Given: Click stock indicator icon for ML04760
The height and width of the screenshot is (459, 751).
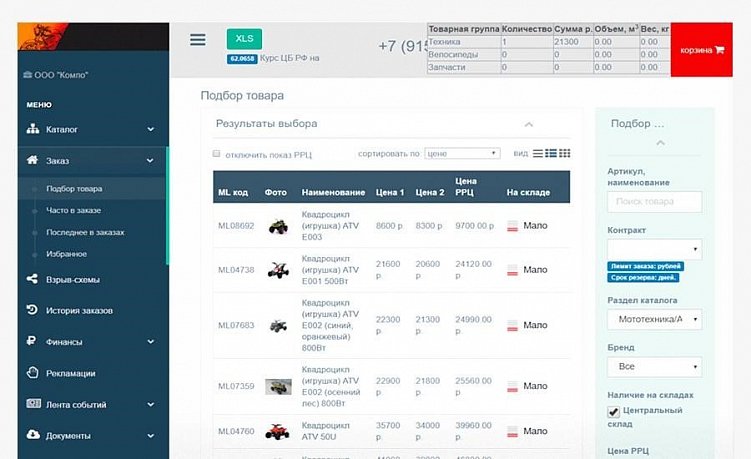Looking at the screenshot, I should pos(512,432).
